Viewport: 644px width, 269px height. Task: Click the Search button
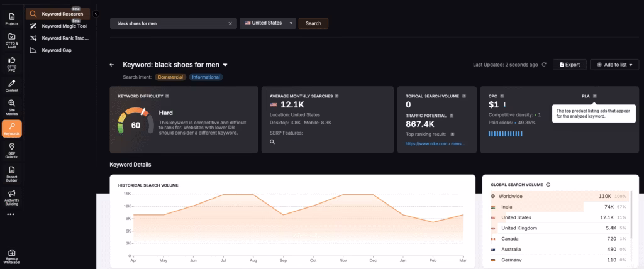[313, 23]
